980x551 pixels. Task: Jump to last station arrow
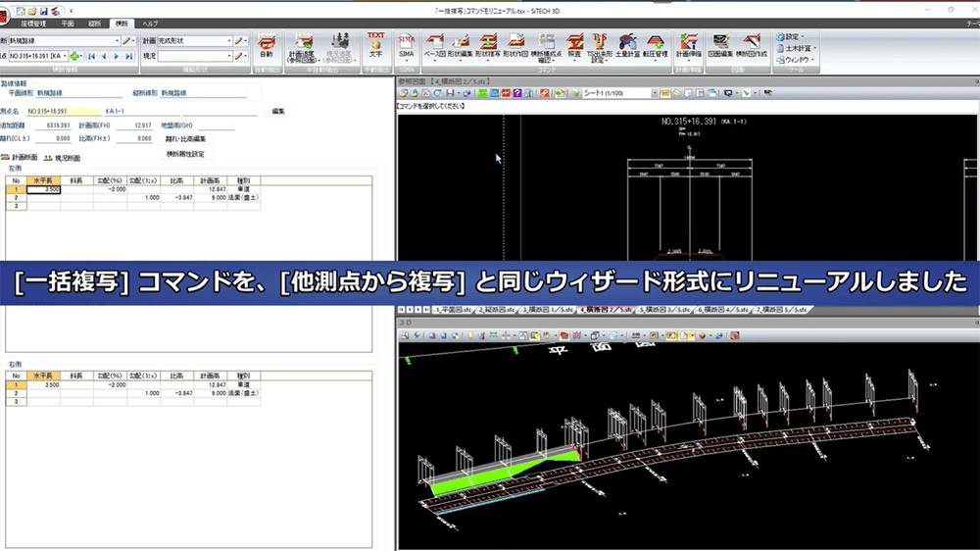[128, 56]
